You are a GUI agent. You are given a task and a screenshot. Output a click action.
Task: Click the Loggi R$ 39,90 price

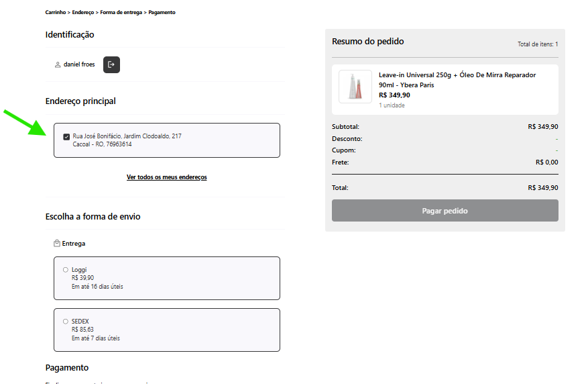point(82,278)
